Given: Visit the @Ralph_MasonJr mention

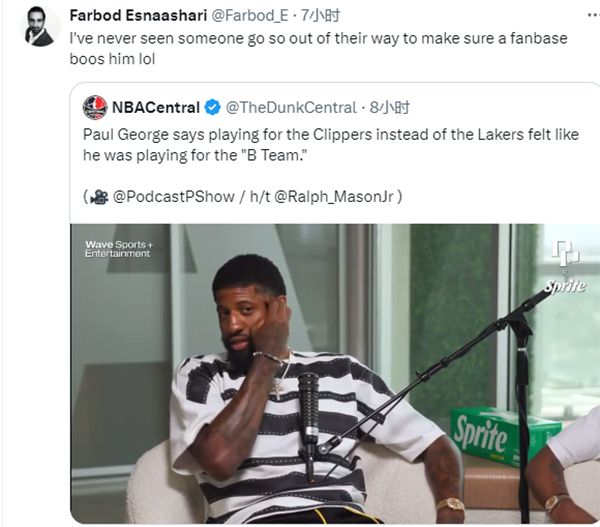Looking at the screenshot, I should pyautogui.click(x=342, y=197).
